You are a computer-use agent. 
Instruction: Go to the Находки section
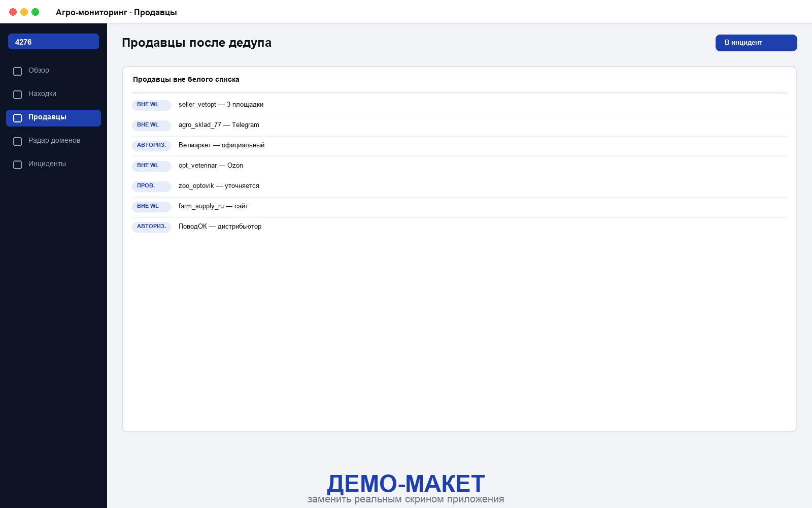(x=53, y=94)
